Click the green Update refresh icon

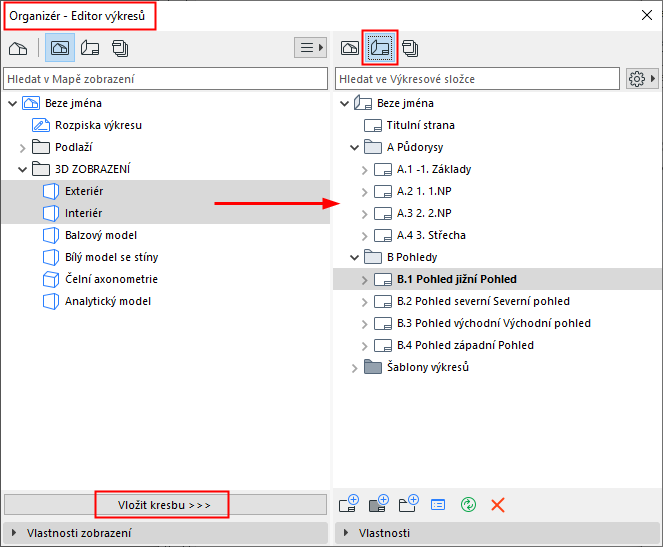click(468, 505)
